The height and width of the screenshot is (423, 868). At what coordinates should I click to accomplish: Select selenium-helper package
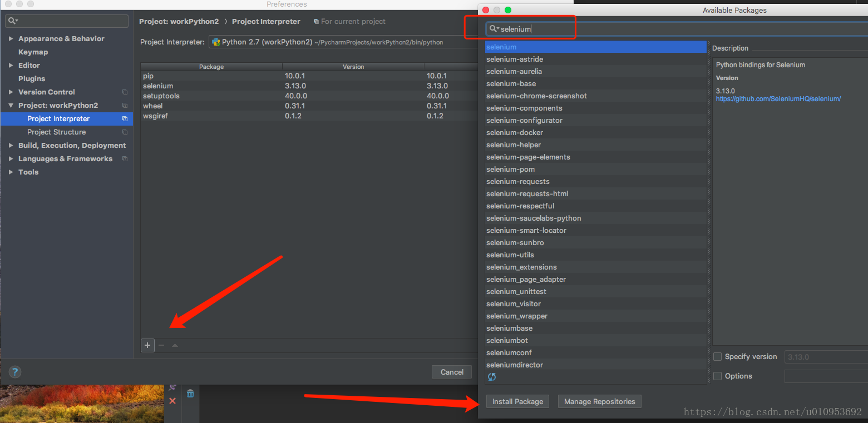click(x=596, y=145)
